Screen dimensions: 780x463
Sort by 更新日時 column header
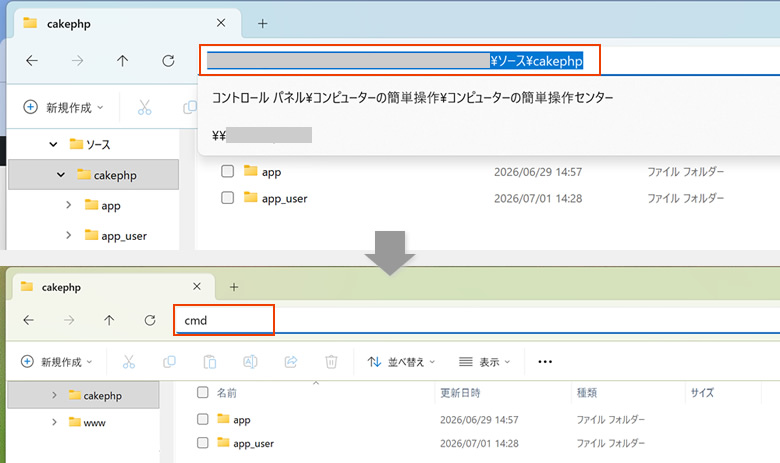(460, 393)
